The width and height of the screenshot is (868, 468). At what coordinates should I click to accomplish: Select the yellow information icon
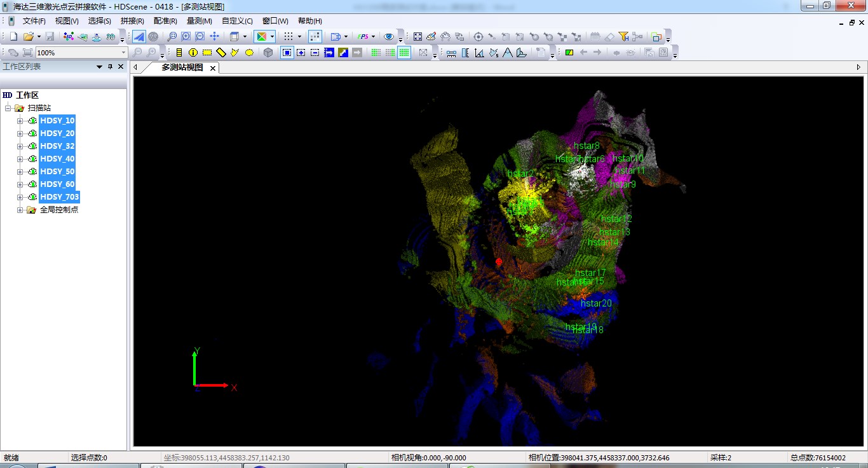click(x=193, y=53)
